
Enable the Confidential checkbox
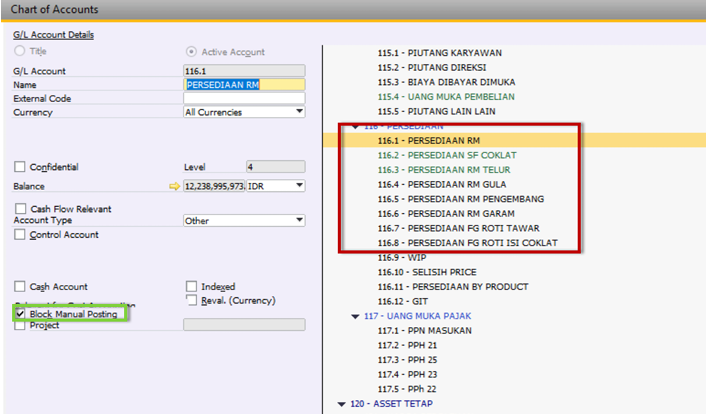[20, 167]
